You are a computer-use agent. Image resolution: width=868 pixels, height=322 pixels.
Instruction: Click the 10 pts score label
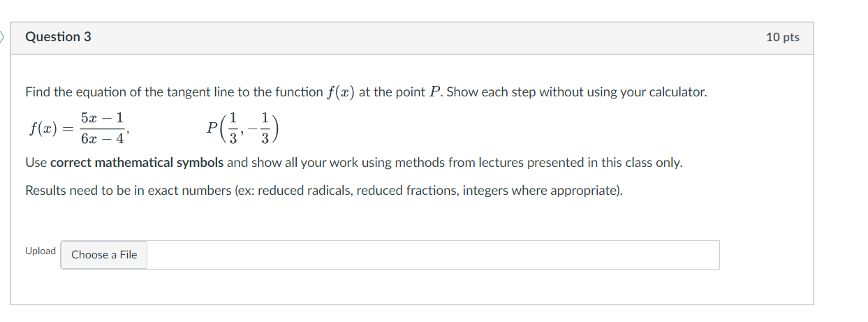pyautogui.click(x=782, y=38)
